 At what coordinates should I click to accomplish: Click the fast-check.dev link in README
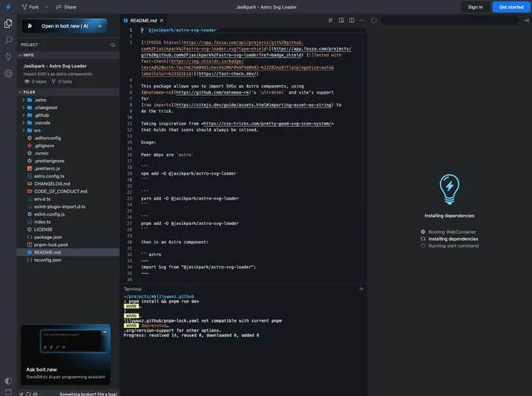pyautogui.click(x=227, y=73)
